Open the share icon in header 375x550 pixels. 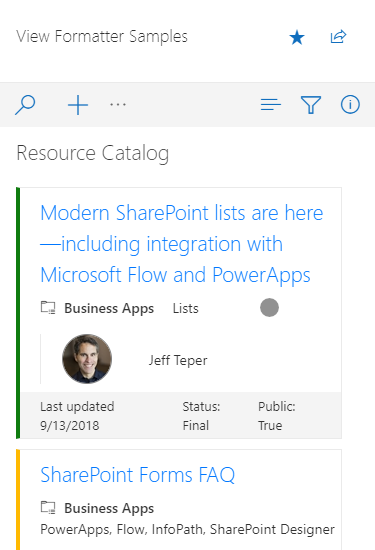tap(339, 36)
